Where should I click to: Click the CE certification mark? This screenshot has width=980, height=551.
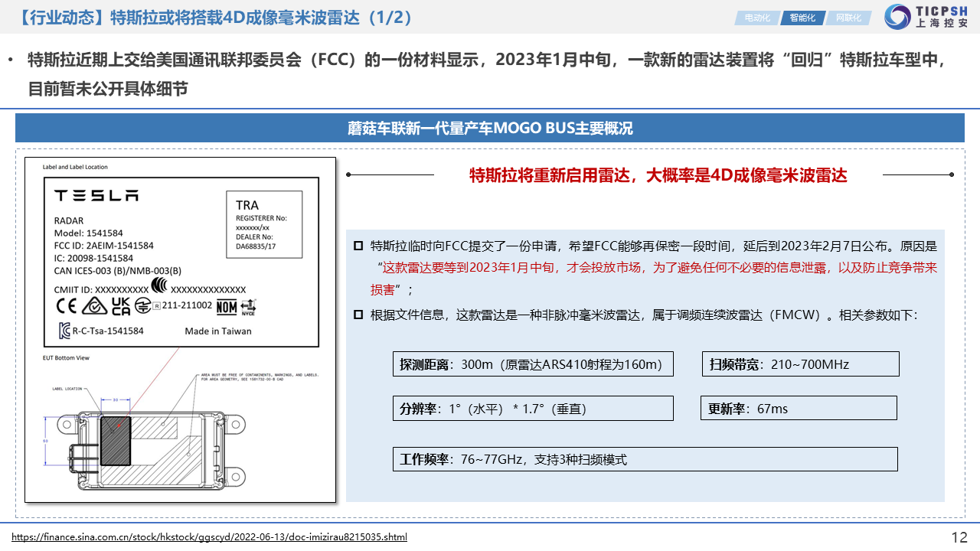(67, 307)
